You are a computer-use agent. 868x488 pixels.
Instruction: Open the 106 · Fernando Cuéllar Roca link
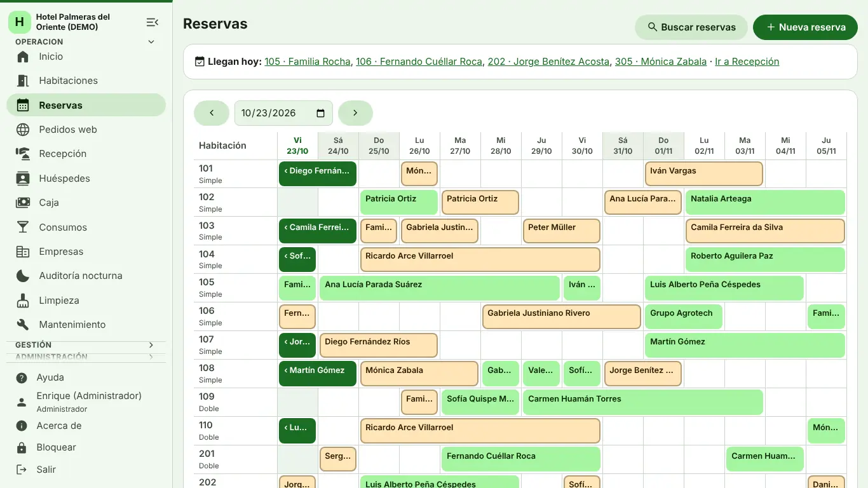[419, 62]
